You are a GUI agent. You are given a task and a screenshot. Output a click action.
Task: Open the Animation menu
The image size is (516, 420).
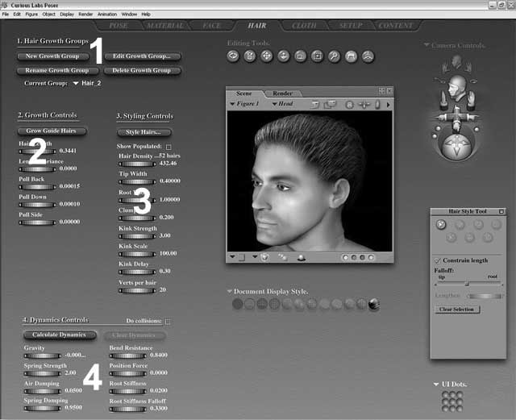pos(106,15)
